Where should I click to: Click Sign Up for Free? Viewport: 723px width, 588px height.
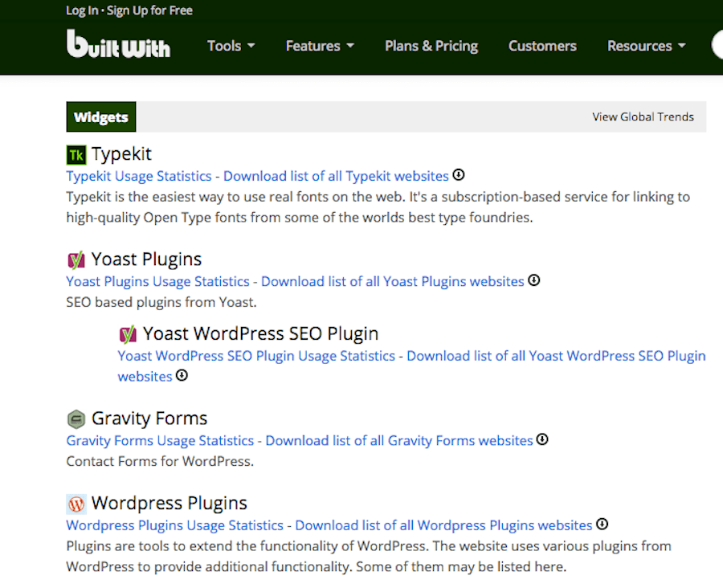point(149,10)
